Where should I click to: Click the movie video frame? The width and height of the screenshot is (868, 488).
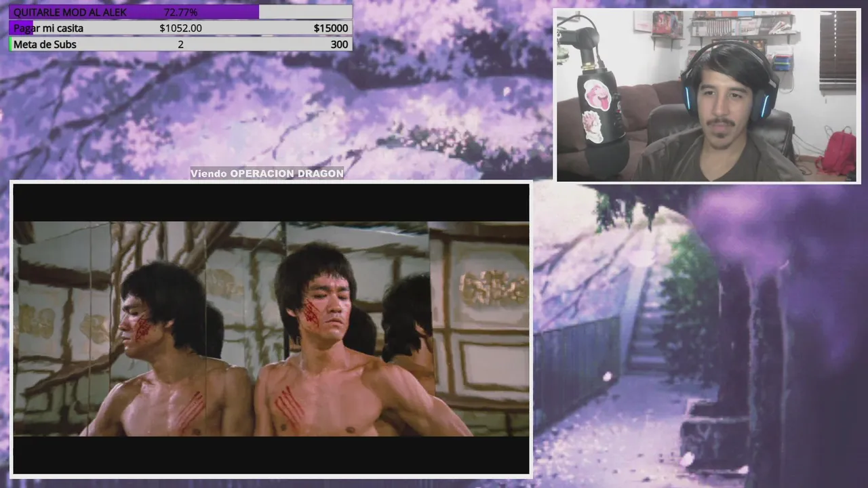click(271, 329)
